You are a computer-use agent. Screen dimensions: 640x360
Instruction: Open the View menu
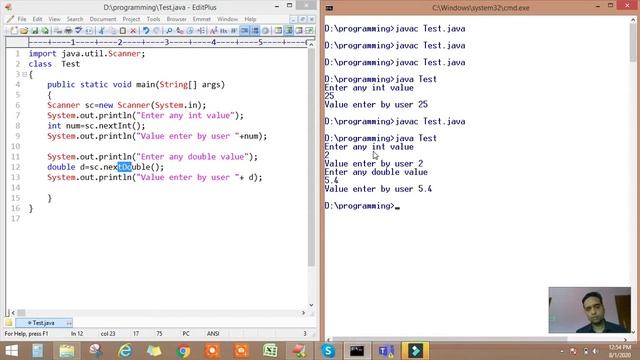point(54,19)
